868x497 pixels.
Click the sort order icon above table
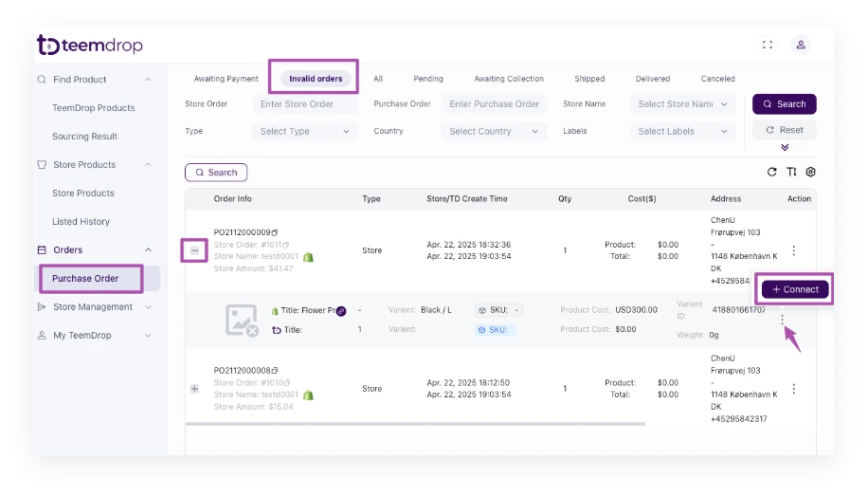coord(791,173)
